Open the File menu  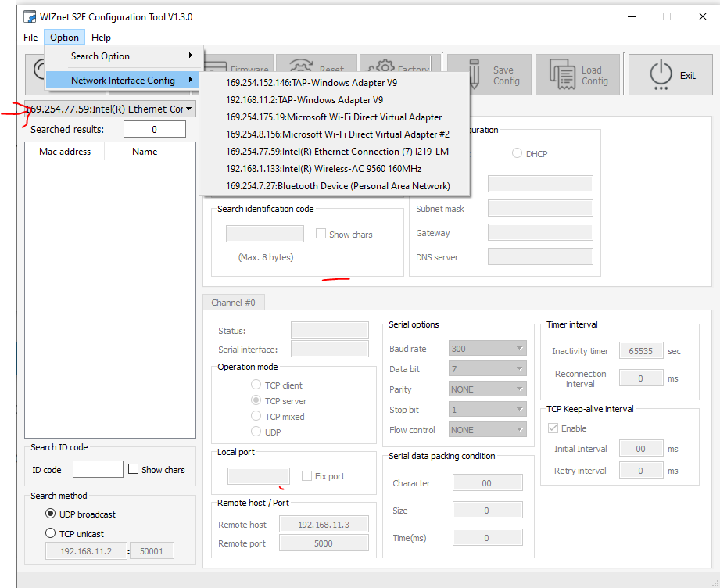tap(30, 38)
